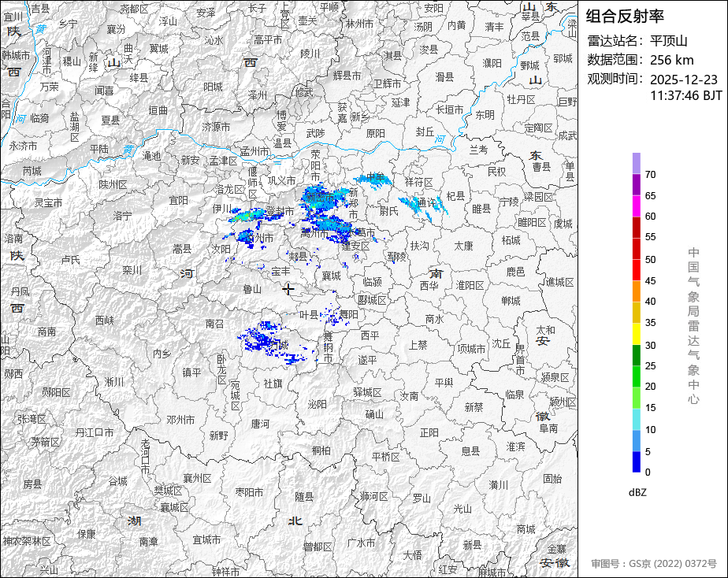Click the radar station name 平顶山

668,41
